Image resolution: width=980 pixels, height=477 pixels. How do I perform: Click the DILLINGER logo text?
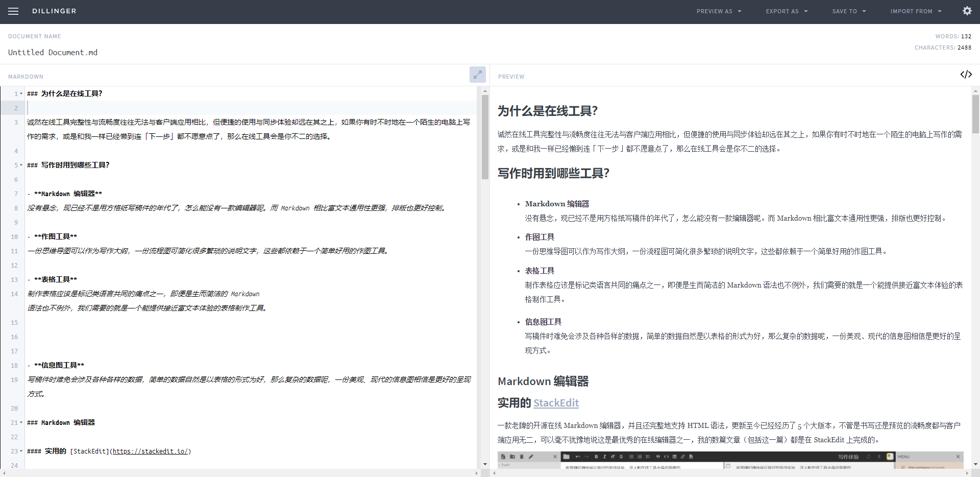[54, 11]
